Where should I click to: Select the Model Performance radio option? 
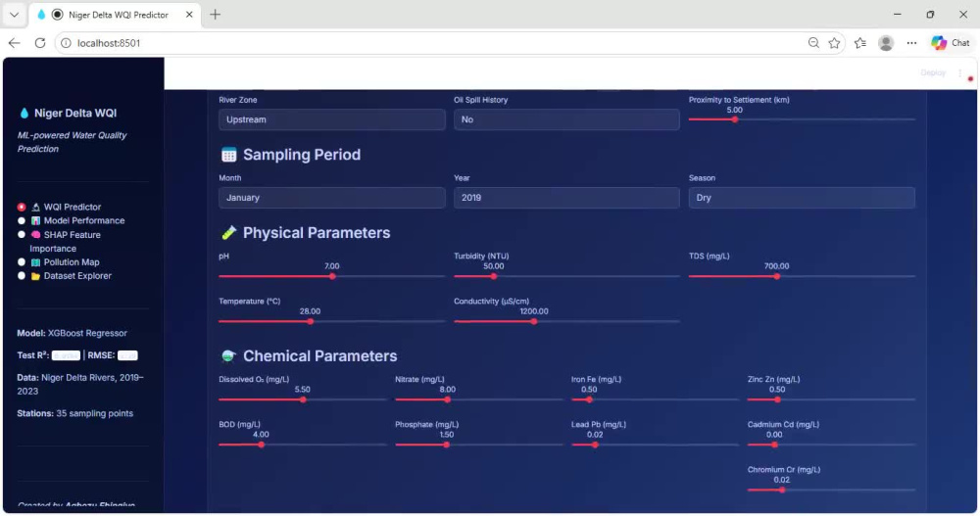coord(22,220)
